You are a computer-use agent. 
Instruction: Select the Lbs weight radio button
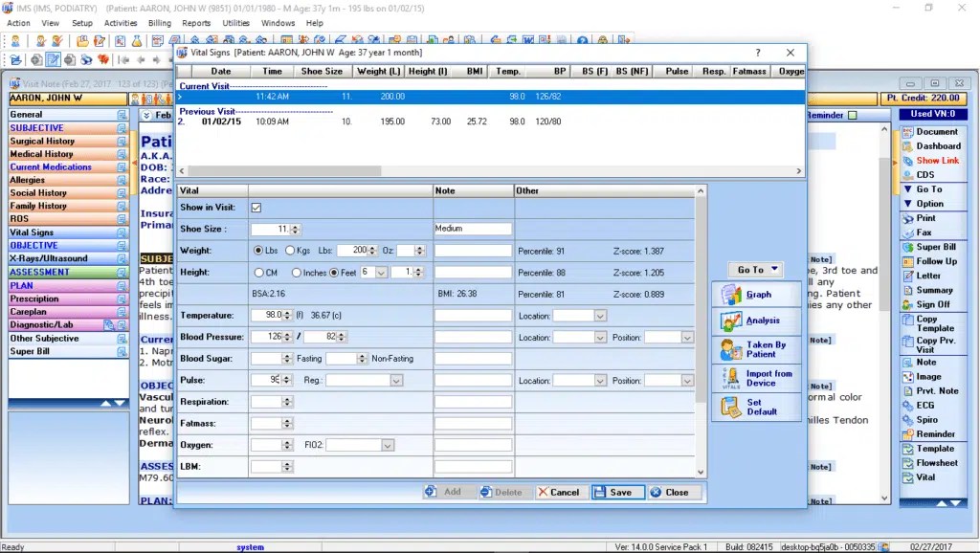tap(258, 251)
